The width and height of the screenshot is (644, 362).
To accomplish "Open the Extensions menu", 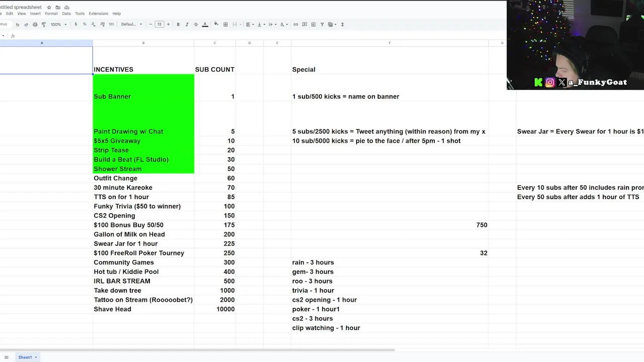I will click(x=98, y=14).
